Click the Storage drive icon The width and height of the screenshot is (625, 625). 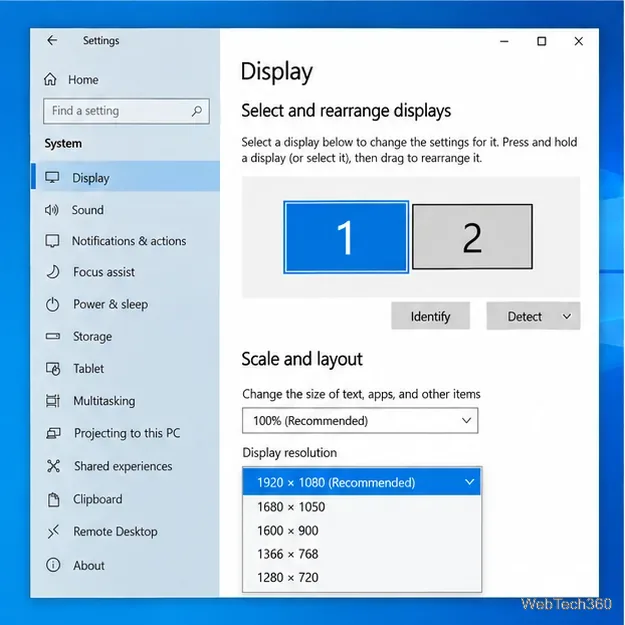[53, 336]
